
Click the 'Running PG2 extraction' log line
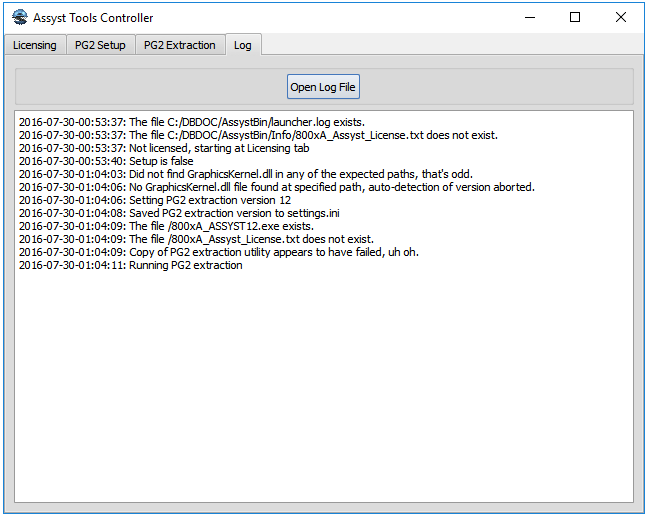[131, 265]
